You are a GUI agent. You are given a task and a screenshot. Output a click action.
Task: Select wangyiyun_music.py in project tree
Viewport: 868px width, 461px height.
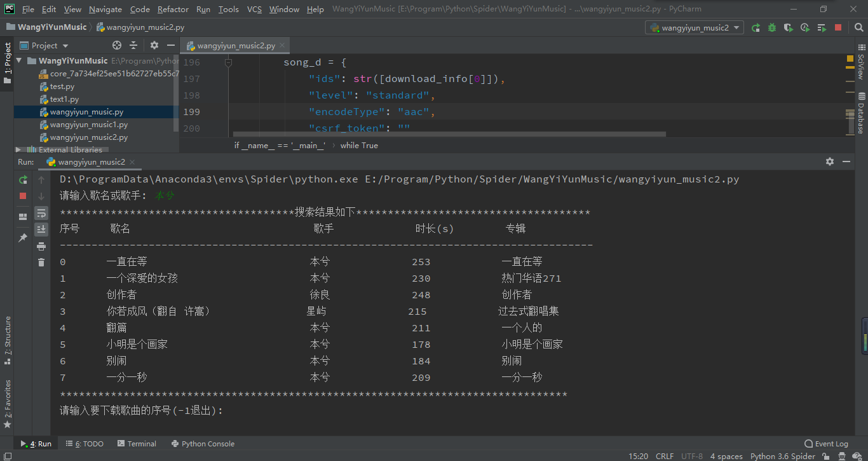click(x=86, y=112)
